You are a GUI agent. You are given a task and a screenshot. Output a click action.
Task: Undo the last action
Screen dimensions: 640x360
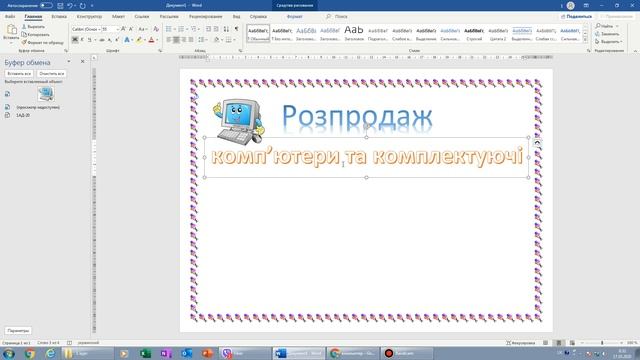[70, 5]
